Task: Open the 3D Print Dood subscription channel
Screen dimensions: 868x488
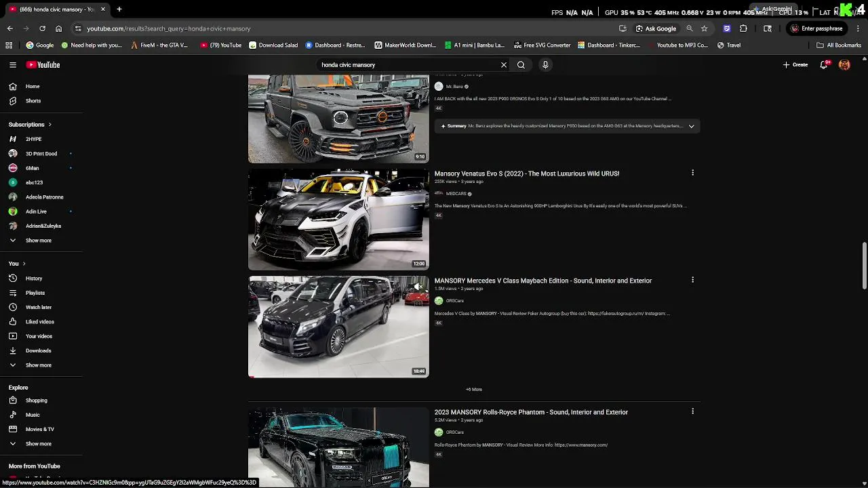Action: 41,153
